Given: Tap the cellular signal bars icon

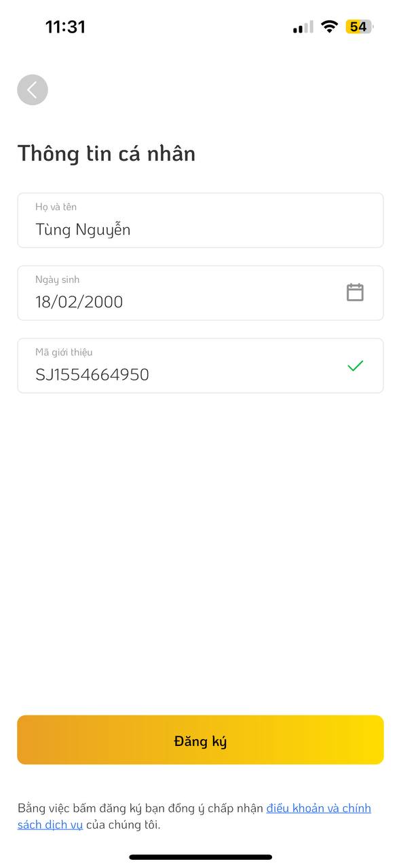Looking at the screenshot, I should pyautogui.click(x=303, y=27).
